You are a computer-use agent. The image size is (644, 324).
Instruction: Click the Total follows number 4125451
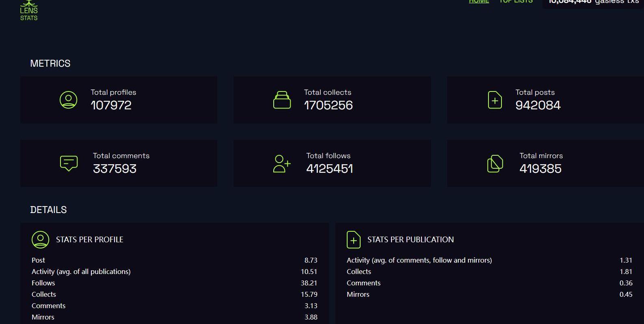tap(329, 169)
